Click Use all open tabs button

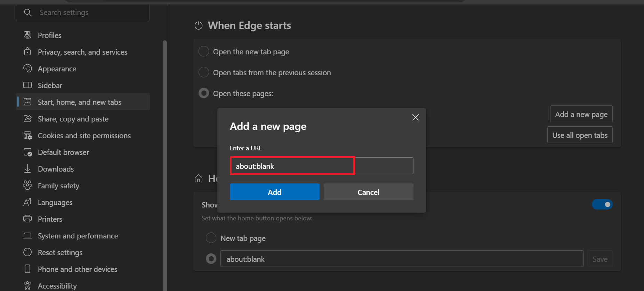coord(580,135)
